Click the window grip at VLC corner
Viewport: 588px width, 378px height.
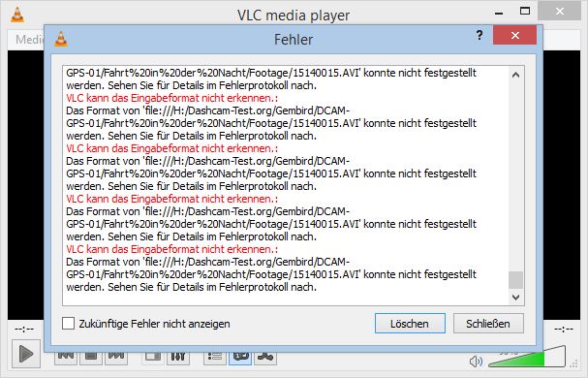click(574, 363)
